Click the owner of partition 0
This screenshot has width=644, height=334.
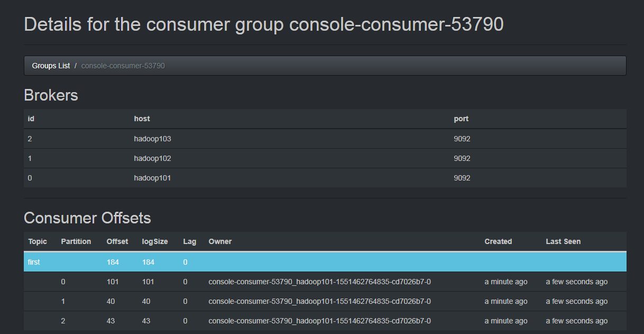click(x=320, y=282)
